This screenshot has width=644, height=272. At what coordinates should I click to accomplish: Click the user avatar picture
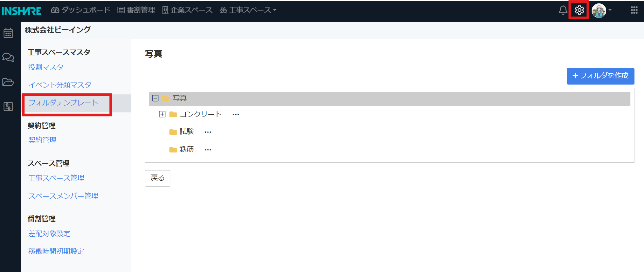[599, 11]
